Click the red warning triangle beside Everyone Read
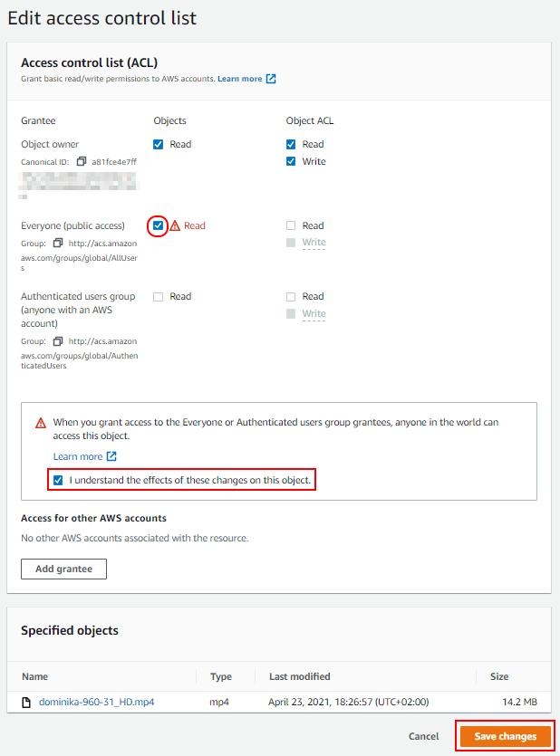 pyautogui.click(x=175, y=225)
